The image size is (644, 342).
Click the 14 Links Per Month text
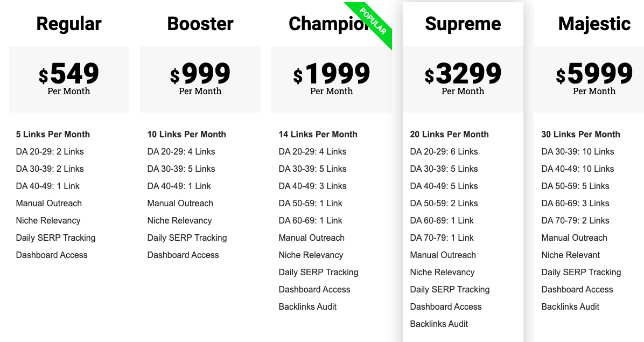click(x=318, y=134)
